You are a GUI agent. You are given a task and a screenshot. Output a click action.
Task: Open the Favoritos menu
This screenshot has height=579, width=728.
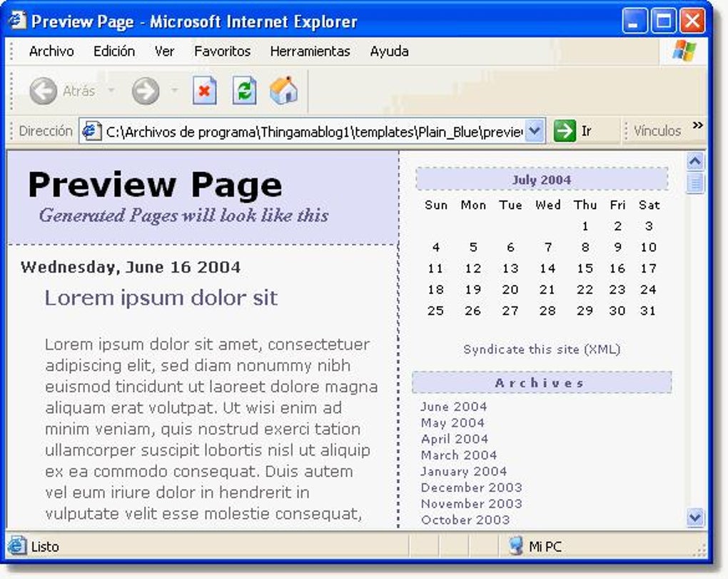tap(223, 51)
